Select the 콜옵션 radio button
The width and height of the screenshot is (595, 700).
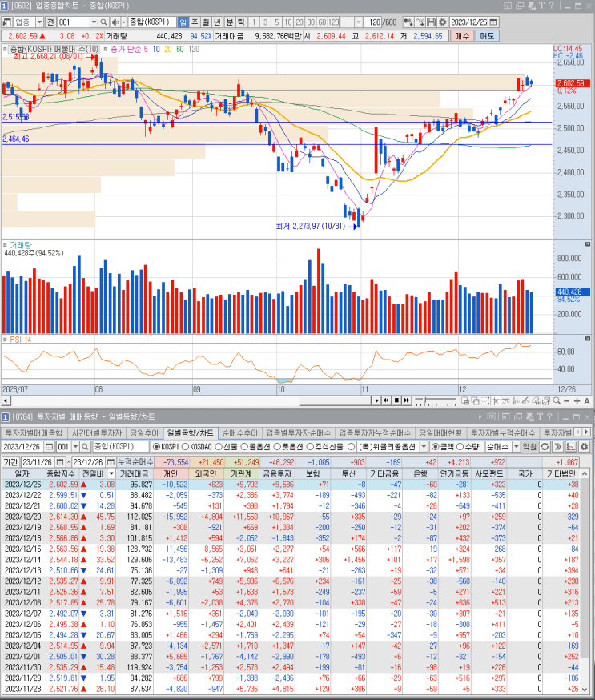244,446
